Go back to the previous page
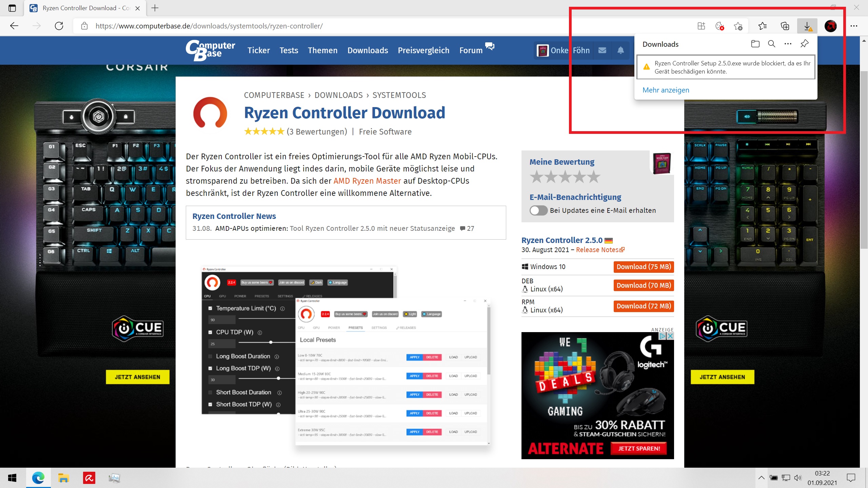This screenshot has width=868, height=488. [x=14, y=26]
